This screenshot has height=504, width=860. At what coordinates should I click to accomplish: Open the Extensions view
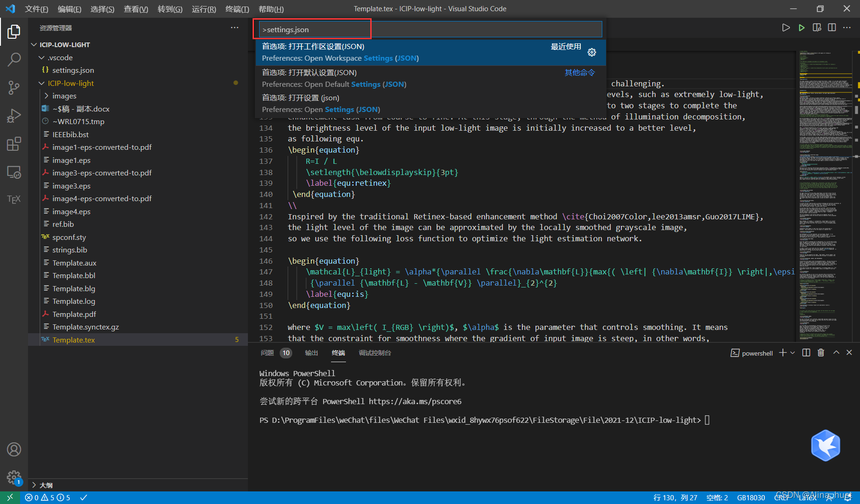[x=14, y=144]
